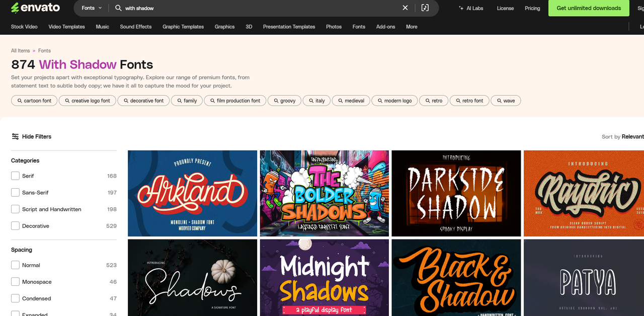This screenshot has height=316, width=644.
Task: Open Black & Shadow font thumbnail
Action: 456,278
